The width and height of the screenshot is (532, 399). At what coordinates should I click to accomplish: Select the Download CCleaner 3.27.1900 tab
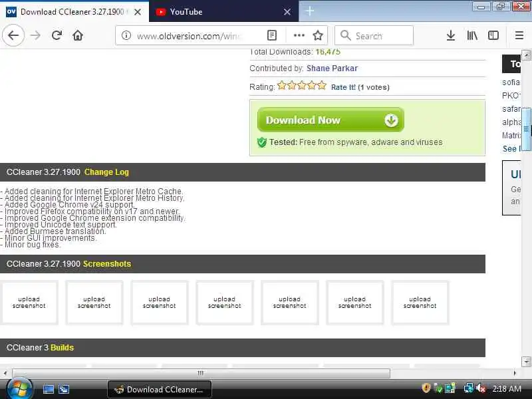pyautogui.click(x=72, y=12)
